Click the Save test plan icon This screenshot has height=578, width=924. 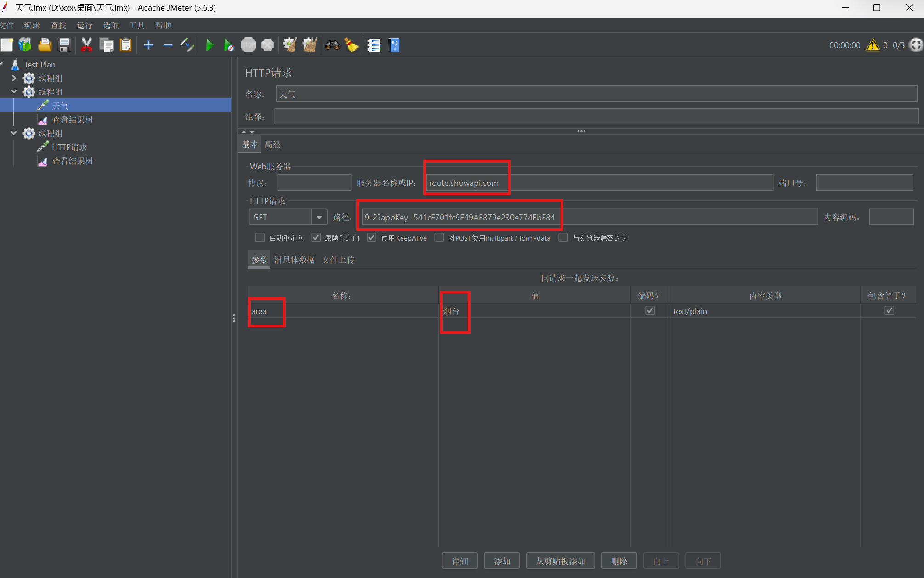tap(64, 45)
